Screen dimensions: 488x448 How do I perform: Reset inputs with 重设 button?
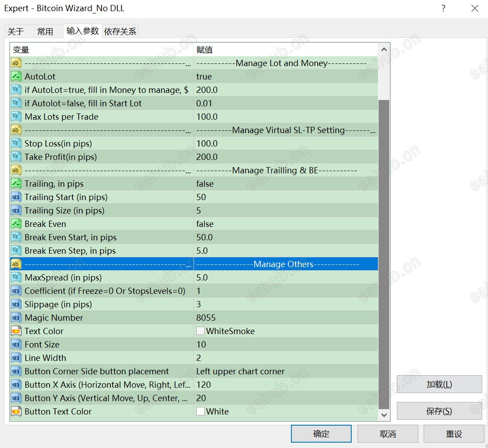(x=454, y=434)
